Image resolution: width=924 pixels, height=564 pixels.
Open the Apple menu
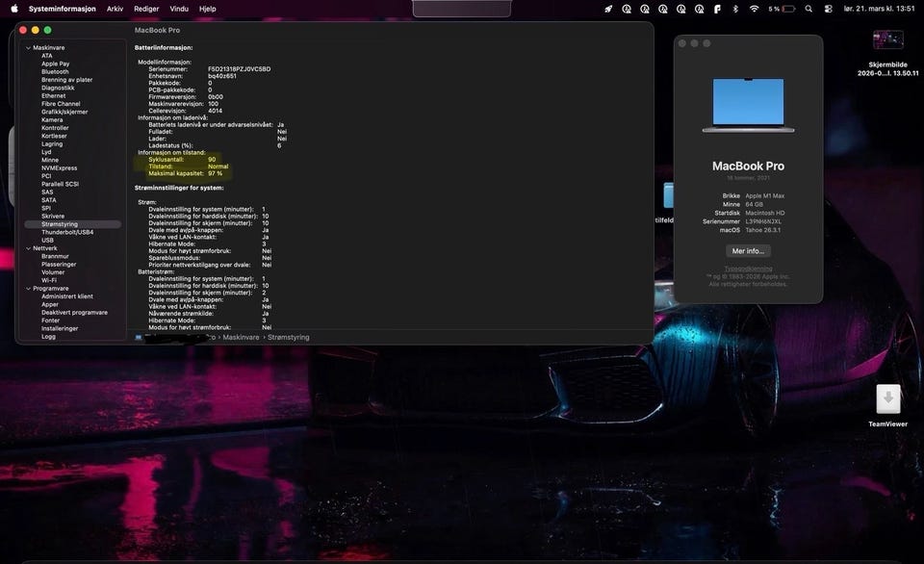14,9
